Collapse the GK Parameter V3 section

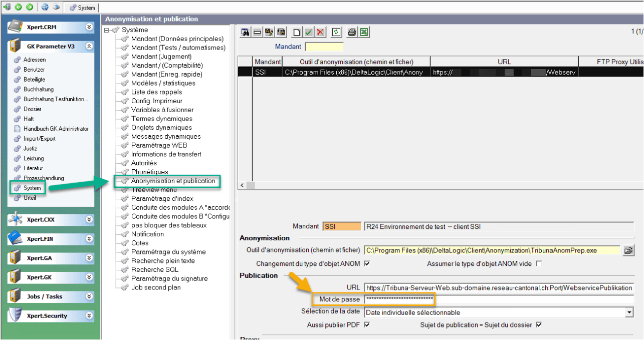coord(89,46)
